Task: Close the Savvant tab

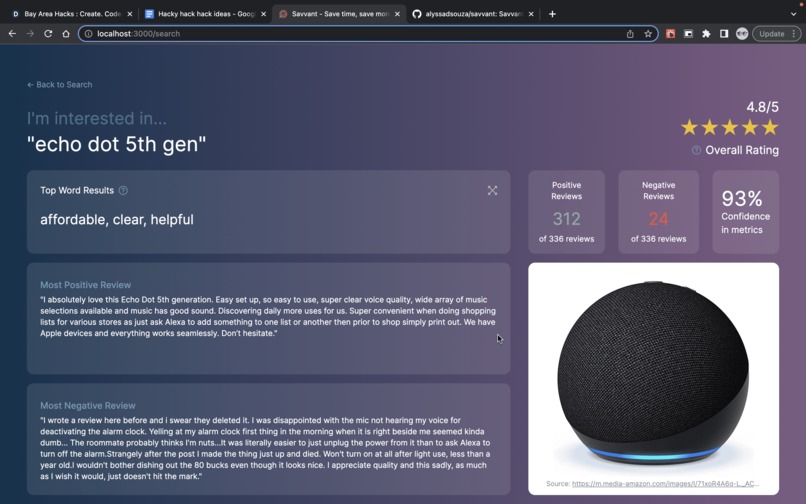Action: point(397,14)
